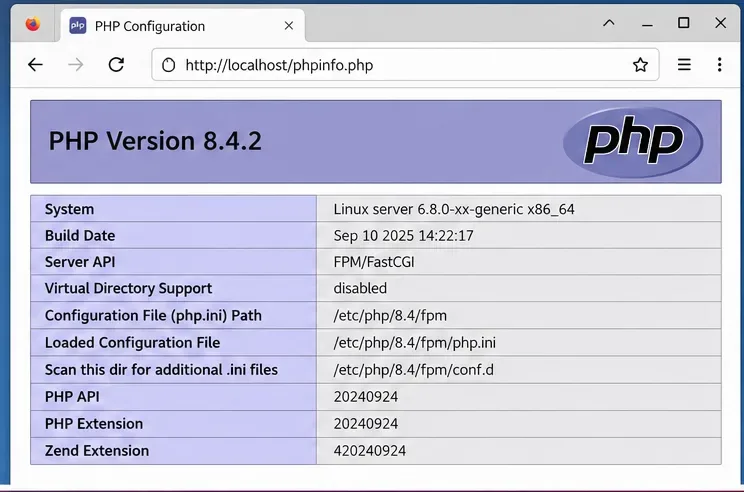Go forward to next page

(x=76, y=65)
